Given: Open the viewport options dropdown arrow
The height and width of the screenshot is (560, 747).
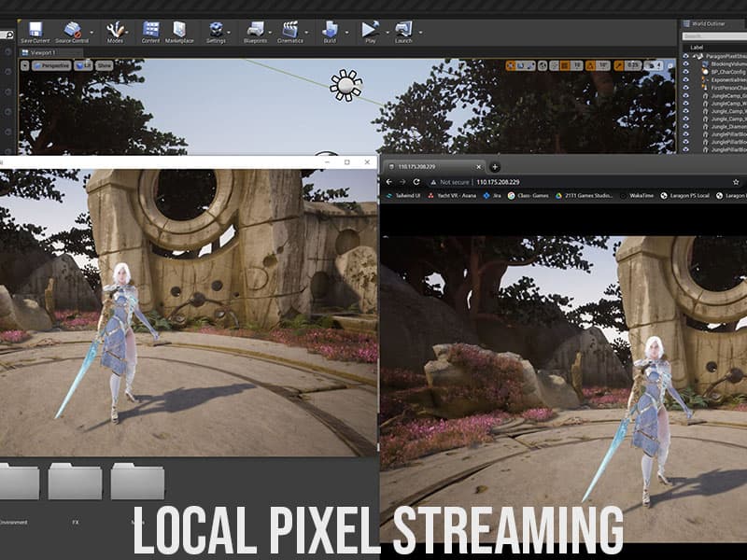Looking at the screenshot, I should click(x=25, y=65).
